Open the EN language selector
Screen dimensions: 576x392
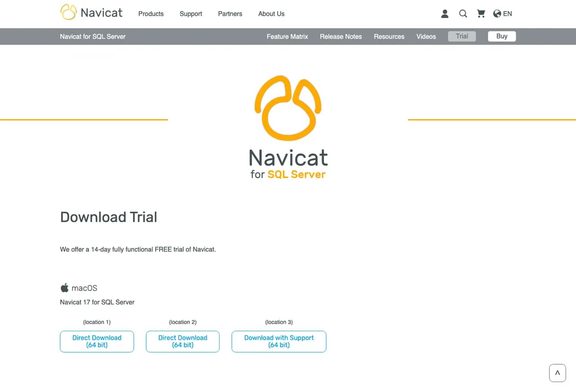tap(503, 14)
